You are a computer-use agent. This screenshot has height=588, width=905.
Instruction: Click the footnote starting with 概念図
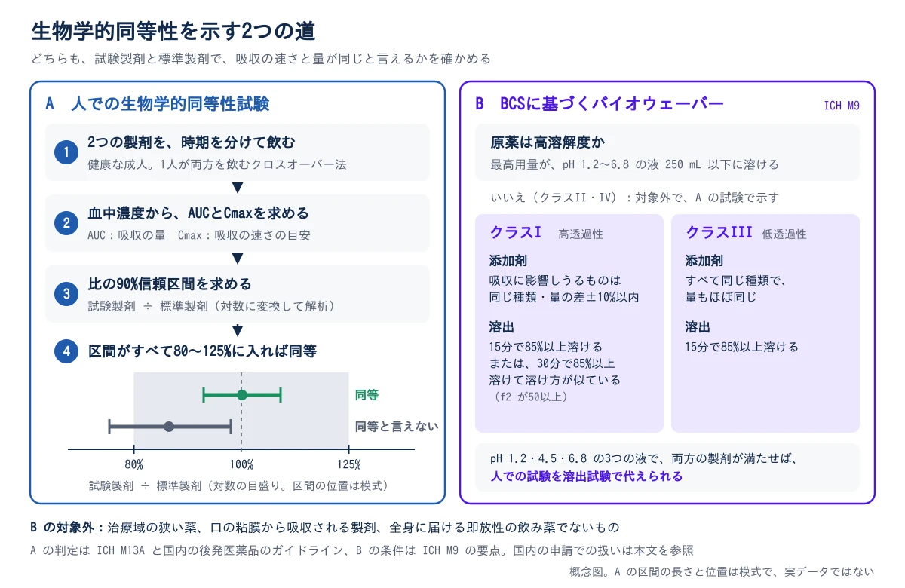(722, 571)
